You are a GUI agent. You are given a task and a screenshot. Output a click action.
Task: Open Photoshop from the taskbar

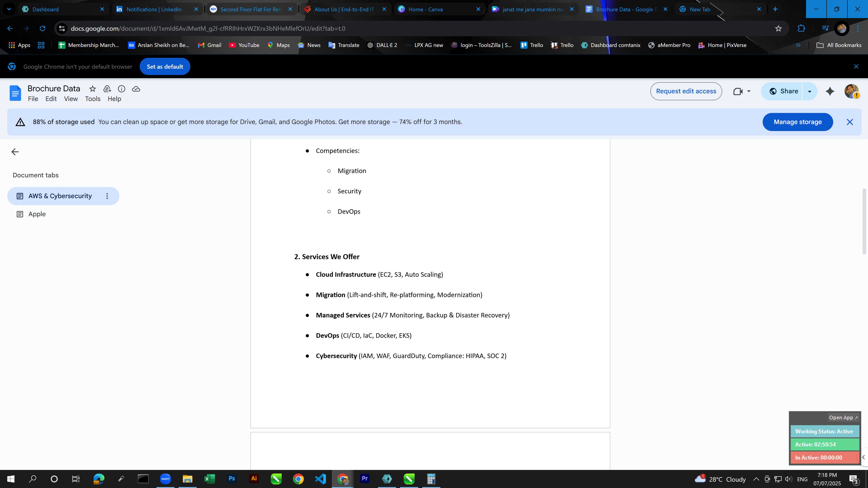click(x=231, y=479)
